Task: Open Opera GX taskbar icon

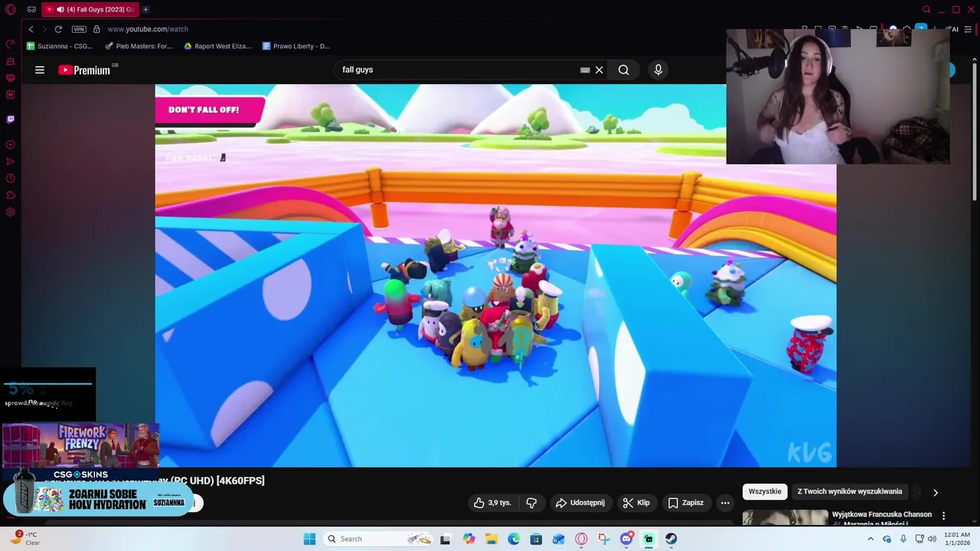Action: (581, 539)
